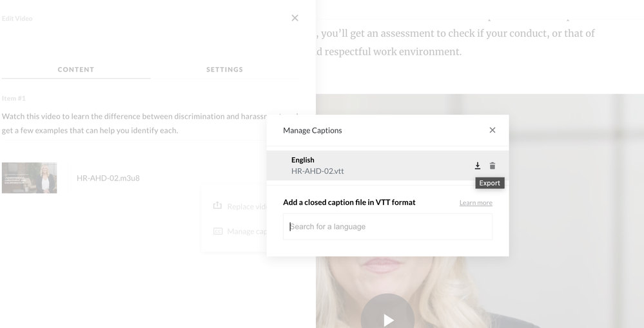Select the English caption row
The height and width of the screenshot is (328, 644).
pos(387,166)
